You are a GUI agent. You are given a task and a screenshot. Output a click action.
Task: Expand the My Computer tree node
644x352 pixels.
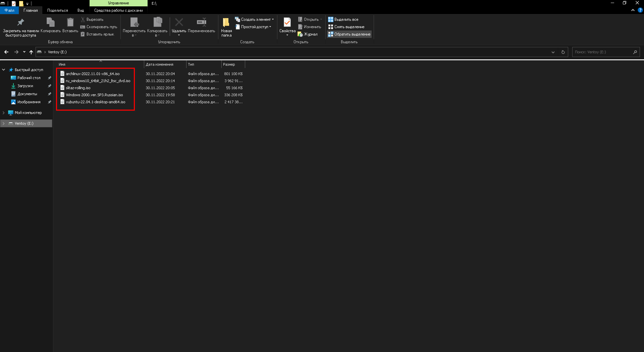click(x=4, y=113)
